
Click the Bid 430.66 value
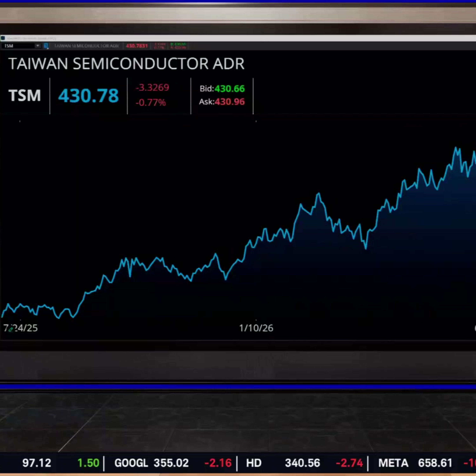tap(229, 89)
